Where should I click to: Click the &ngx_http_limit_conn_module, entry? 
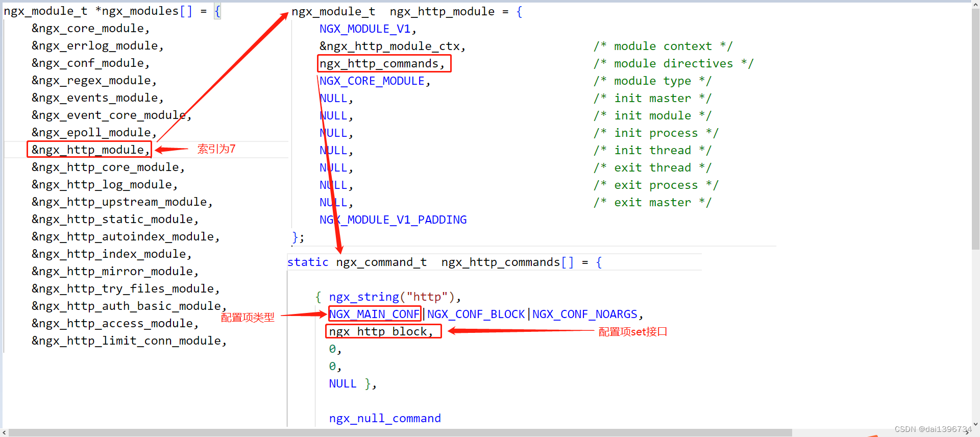click(129, 341)
